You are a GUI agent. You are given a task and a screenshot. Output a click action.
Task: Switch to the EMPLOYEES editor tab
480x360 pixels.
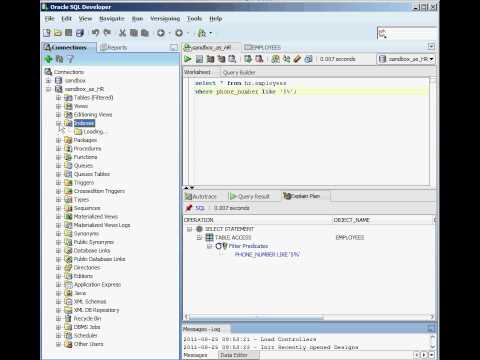coord(262,47)
